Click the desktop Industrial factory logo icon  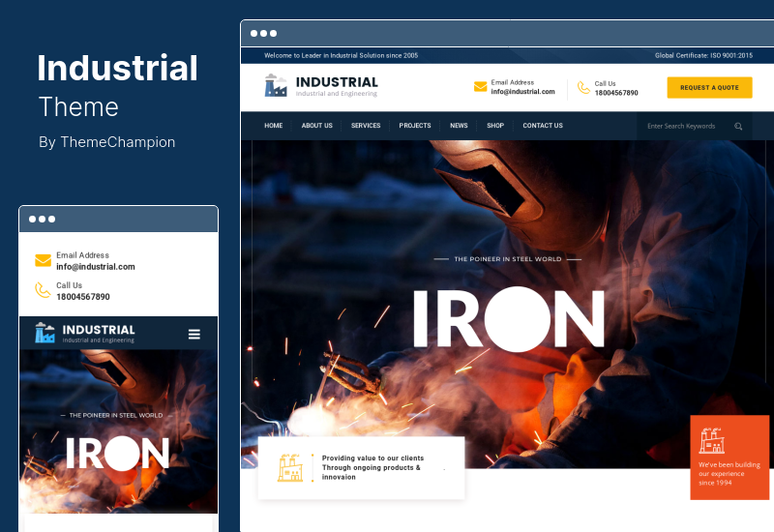point(276,85)
